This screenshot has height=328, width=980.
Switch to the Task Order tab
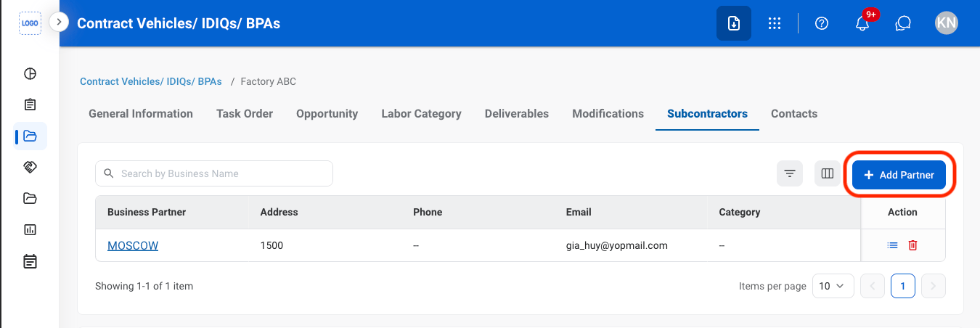pyautogui.click(x=245, y=113)
